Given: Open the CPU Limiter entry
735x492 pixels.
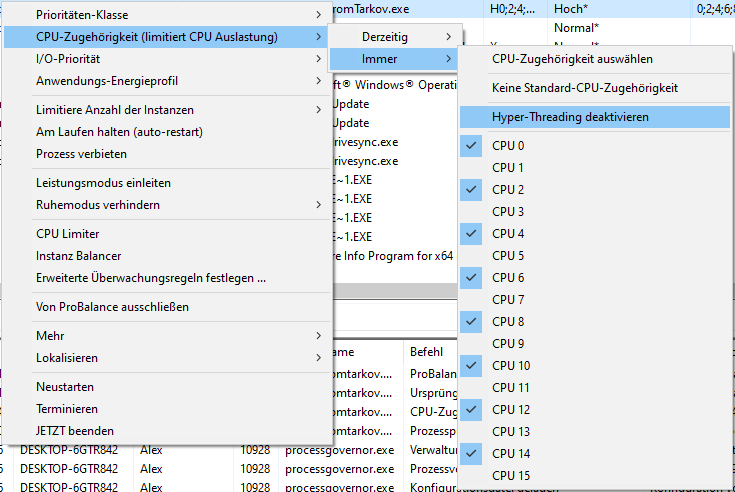Looking at the screenshot, I should tap(167, 234).
